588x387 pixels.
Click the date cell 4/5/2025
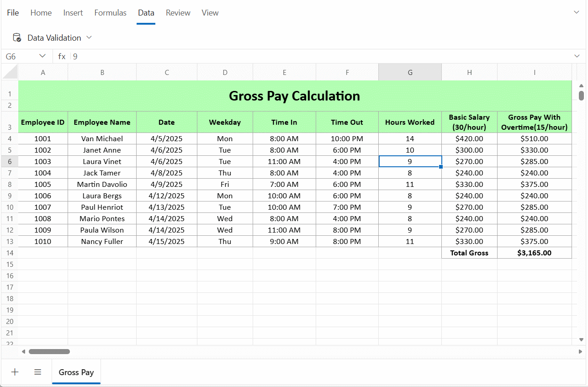click(167, 138)
